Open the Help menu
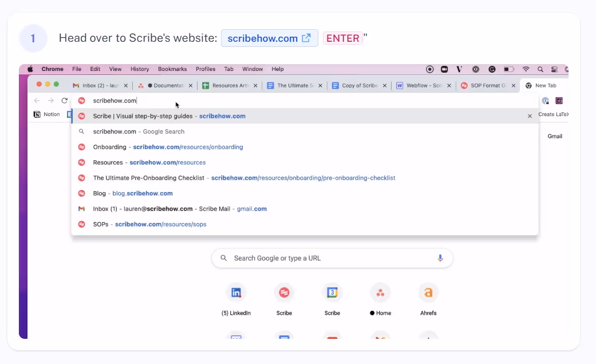This screenshot has height=364, width=596. point(278,69)
